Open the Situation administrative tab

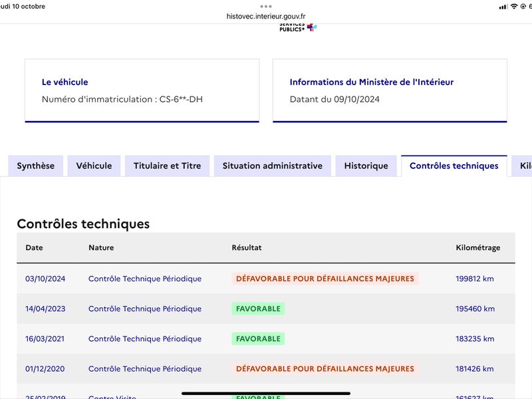point(273,166)
